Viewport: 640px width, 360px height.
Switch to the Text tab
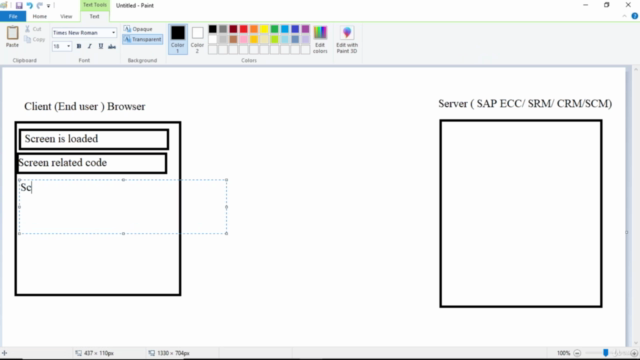point(94,16)
